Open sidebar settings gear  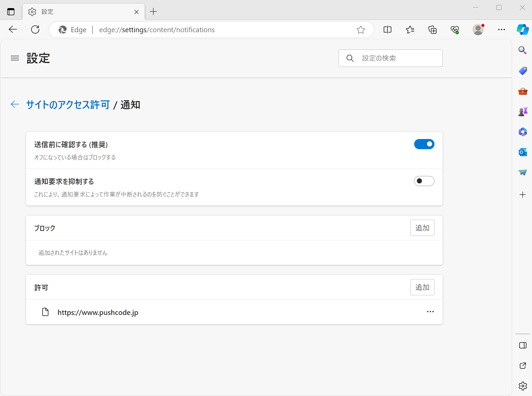[x=523, y=386]
